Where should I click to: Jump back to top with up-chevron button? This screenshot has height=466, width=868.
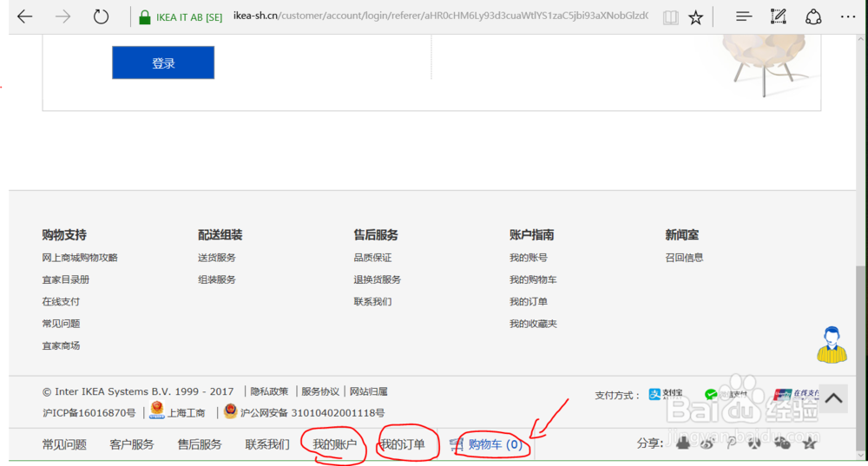pos(833,398)
